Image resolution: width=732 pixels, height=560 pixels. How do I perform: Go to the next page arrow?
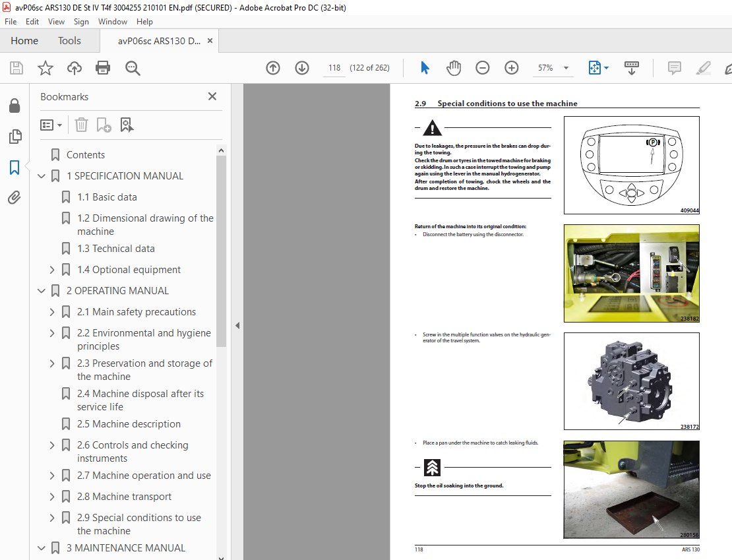302,68
